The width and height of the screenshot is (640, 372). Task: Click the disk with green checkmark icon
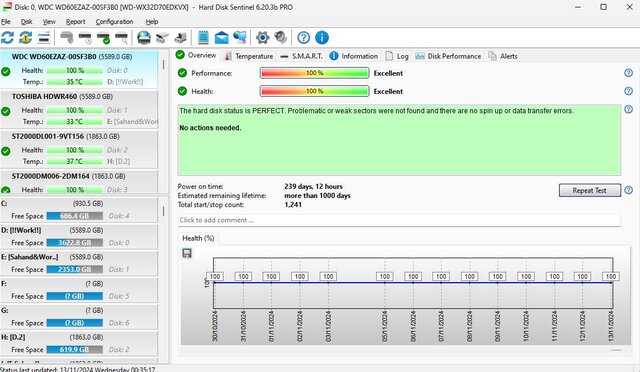104,38
